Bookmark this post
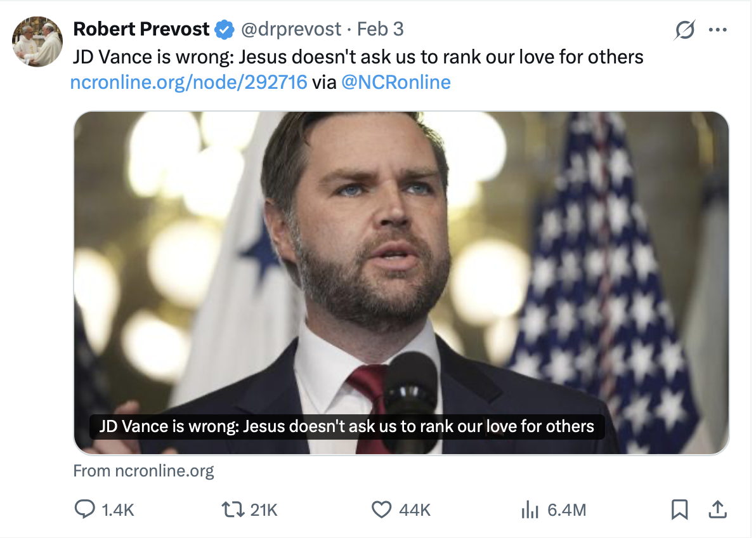 [x=679, y=509]
